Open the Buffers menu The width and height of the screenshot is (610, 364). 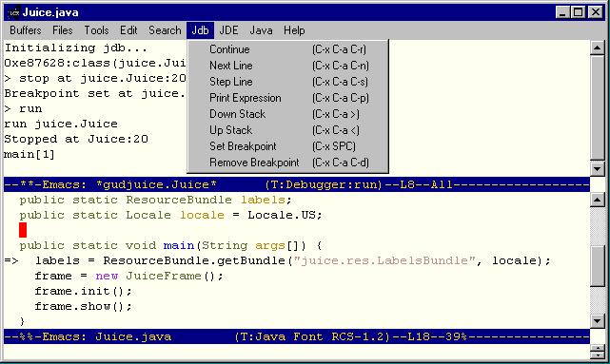[26, 30]
